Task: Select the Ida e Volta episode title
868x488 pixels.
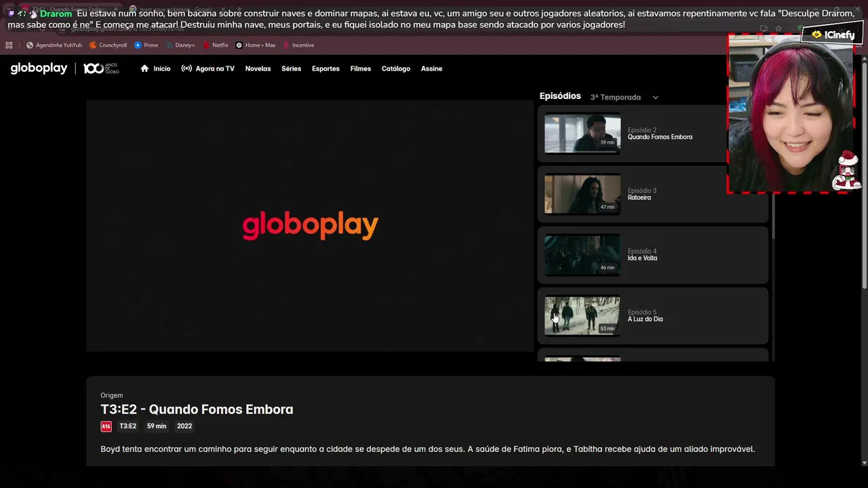Action: tap(642, 258)
